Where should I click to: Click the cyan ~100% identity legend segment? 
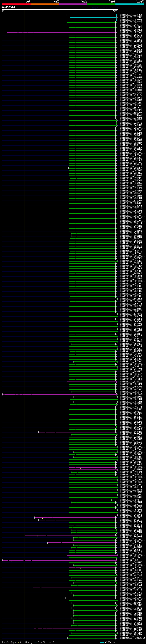tap(130, 4)
